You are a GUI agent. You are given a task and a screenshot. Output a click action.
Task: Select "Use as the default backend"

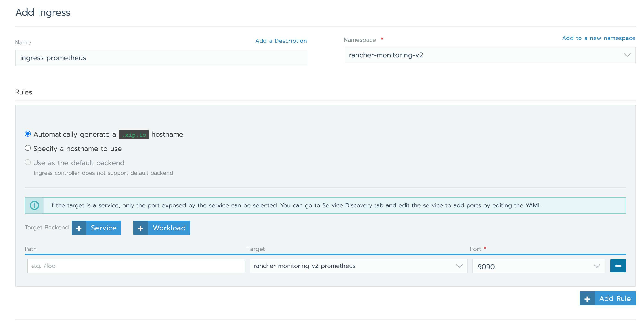pos(28,162)
